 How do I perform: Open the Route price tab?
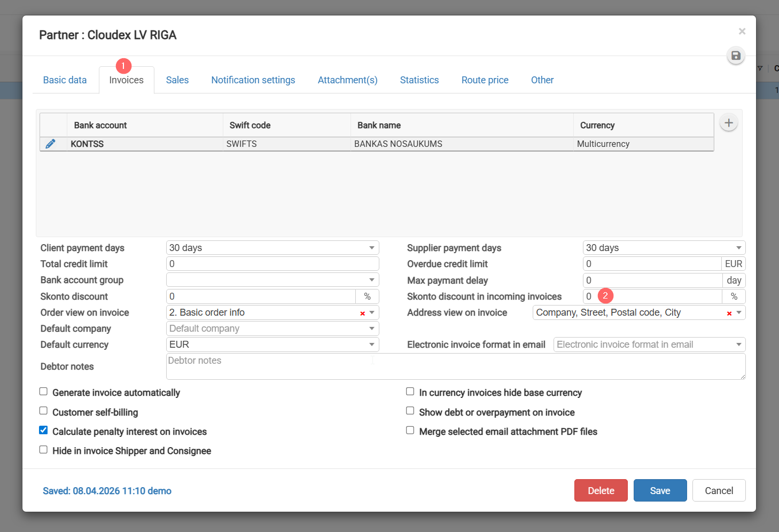pos(485,80)
